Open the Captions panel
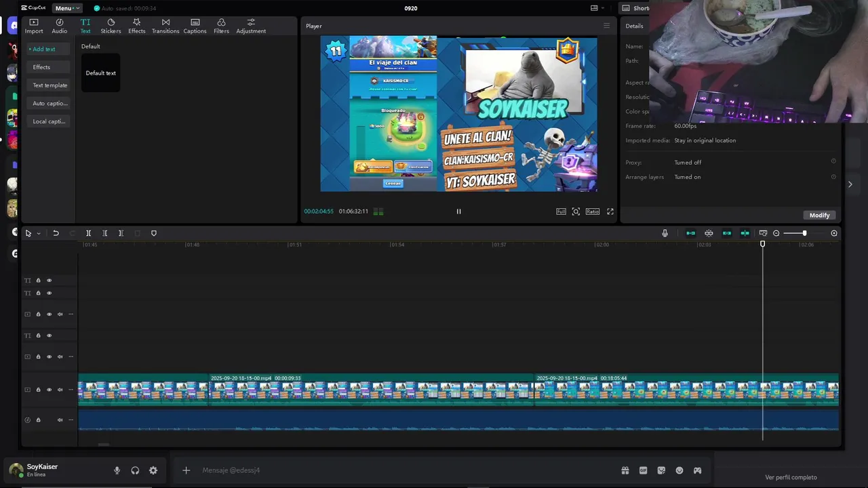 pos(195,26)
